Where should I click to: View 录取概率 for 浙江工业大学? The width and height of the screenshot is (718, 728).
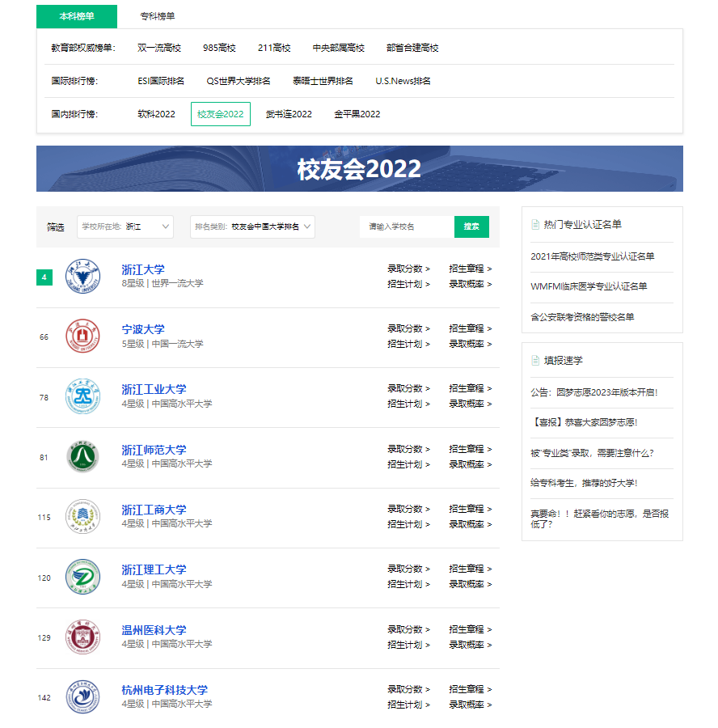(x=471, y=404)
